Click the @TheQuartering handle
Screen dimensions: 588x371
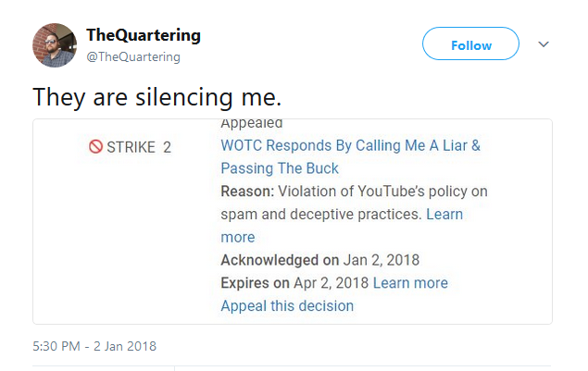[133, 57]
